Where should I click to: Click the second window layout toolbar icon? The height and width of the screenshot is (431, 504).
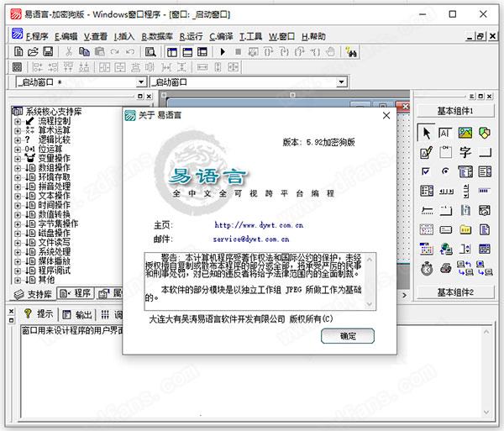click(x=187, y=52)
